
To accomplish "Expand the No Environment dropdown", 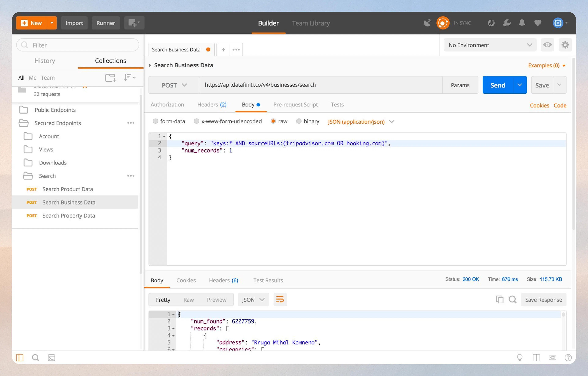I will click(x=490, y=45).
